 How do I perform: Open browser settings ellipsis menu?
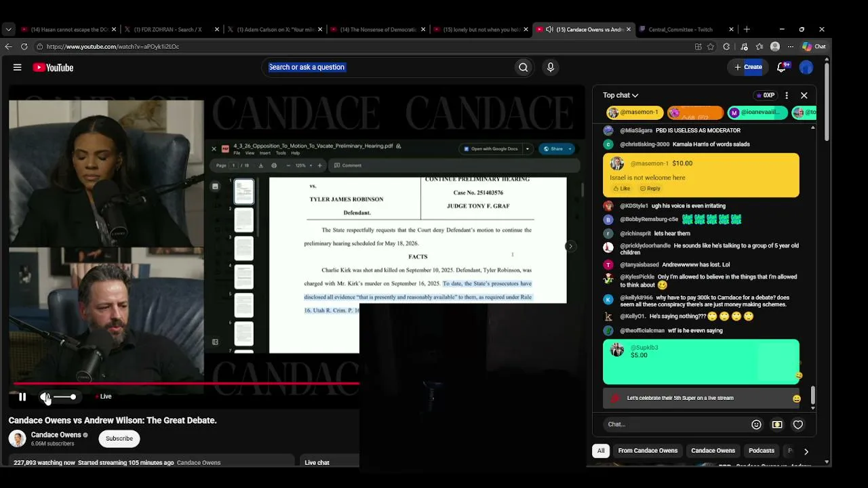789,47
